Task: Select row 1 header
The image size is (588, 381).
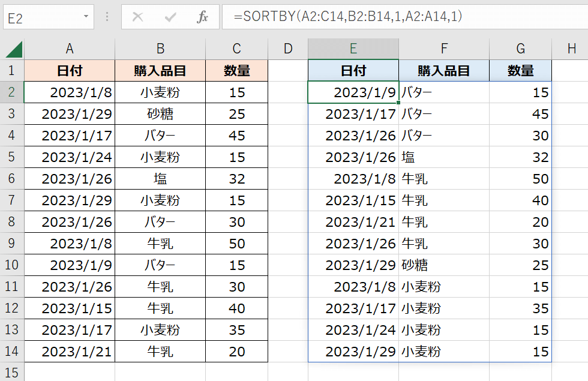Action: [12, 71]
